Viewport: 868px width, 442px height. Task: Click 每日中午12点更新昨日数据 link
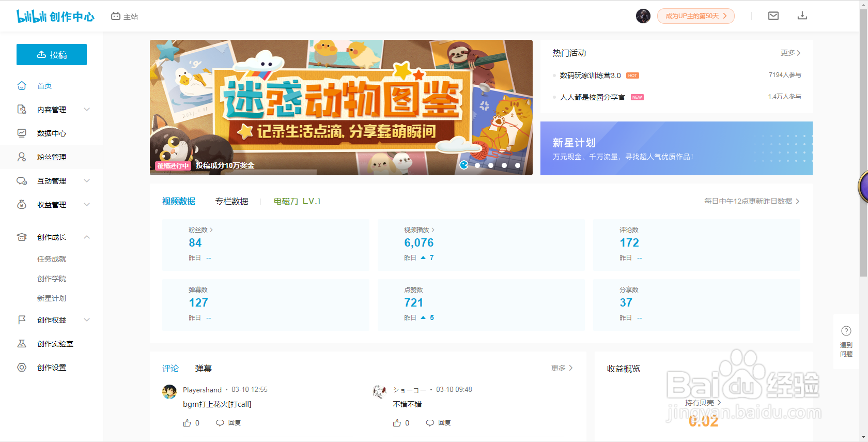pyautogui.click(x=752, y=201)
